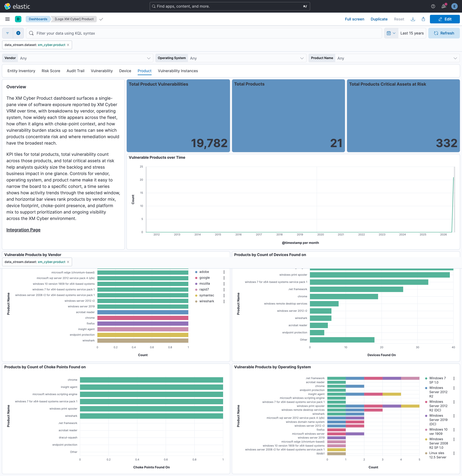Image resolution: width=462 pixels, height=476 pixels.
Task: Open the Last 15 years time picker
Action: 412,33
